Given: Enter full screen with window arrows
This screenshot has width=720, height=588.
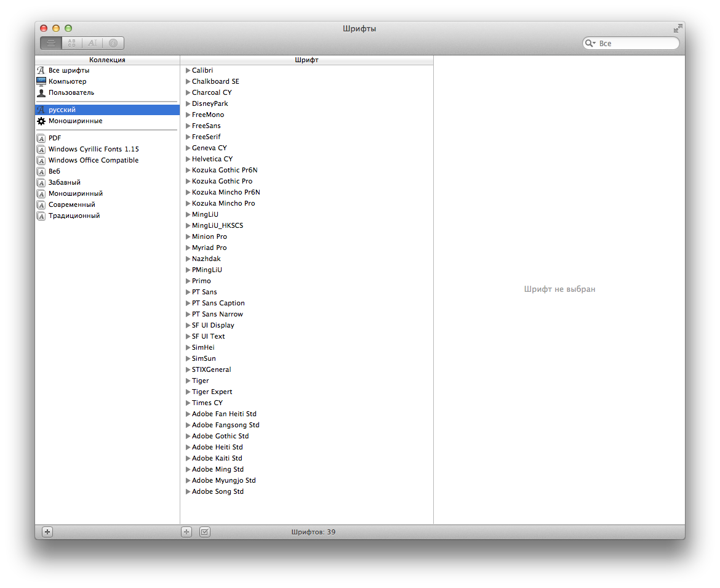Looking at the screenshot, I should click(x=678, y=28).
